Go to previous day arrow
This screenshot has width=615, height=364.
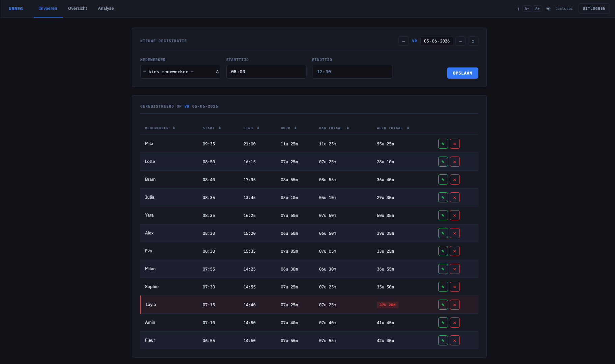click(x=403, y=41)
